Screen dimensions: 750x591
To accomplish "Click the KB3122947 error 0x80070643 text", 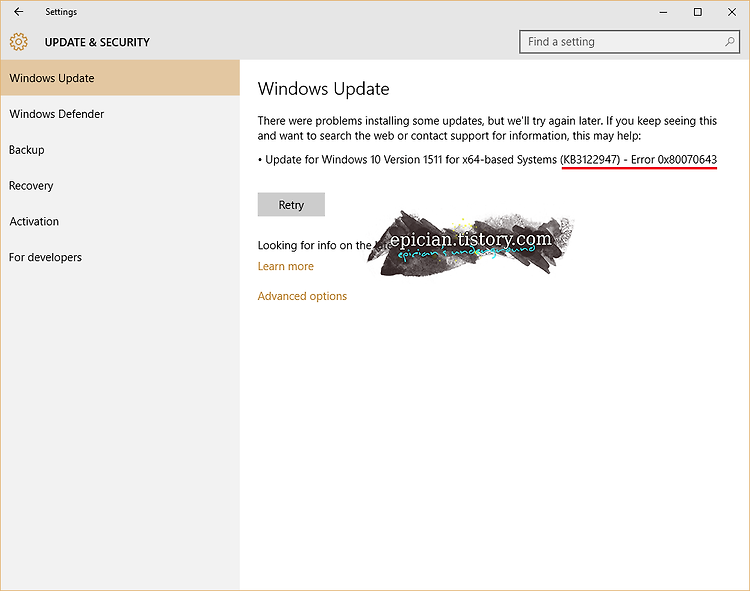I will 639,159.
